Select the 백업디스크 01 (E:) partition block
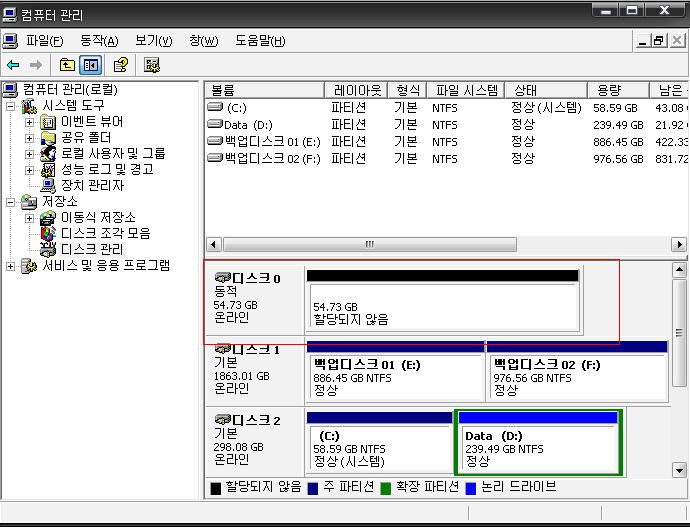 (x=395, y=371)
